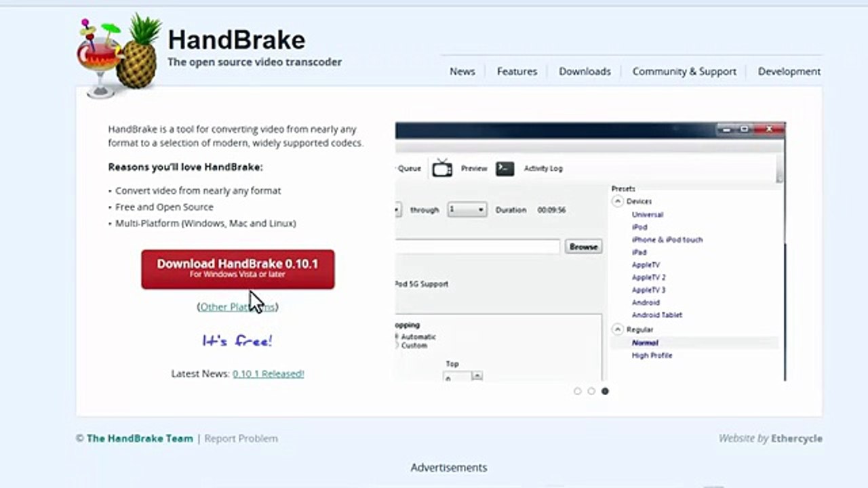Select the iPad preset

[x=639, y=252]
